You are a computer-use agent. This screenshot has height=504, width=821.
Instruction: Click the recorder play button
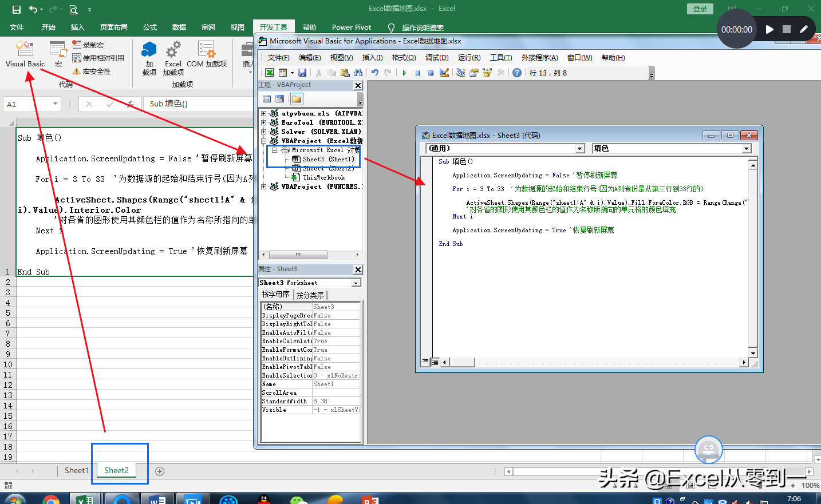769,29
